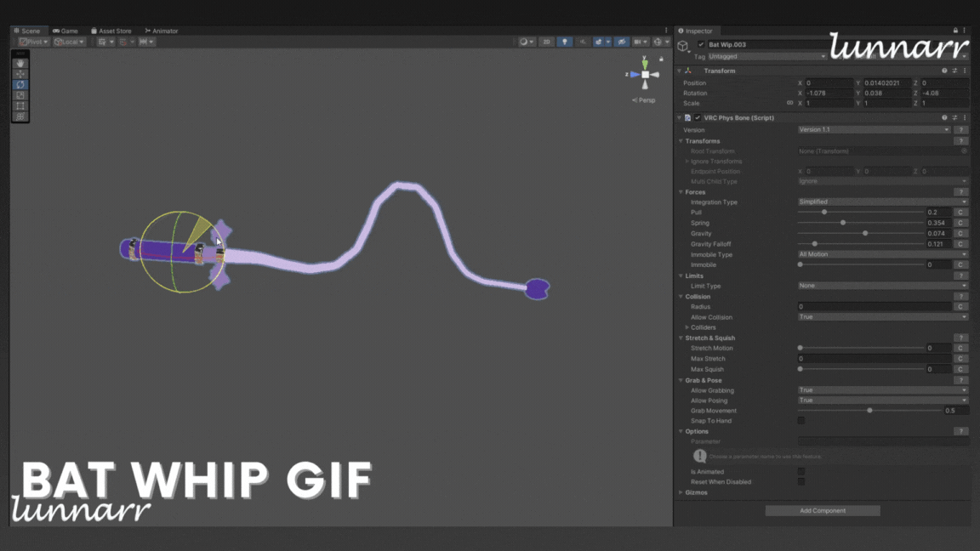The image size is (980, 551).
Task: Select the Move tool
Action: 20,74
